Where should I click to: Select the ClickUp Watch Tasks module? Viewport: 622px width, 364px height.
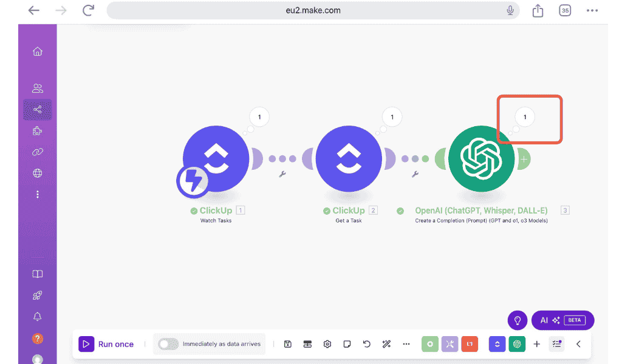tap(216, 158)
